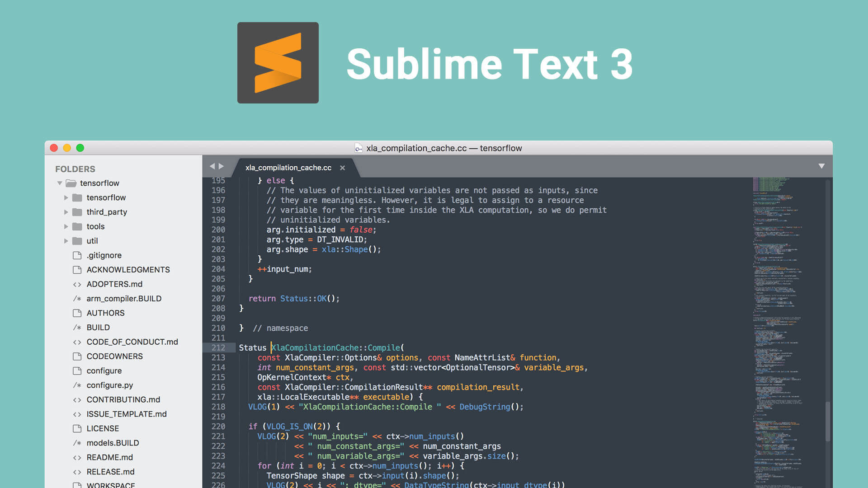
Task: Expand the third_party folder arrow
Action: pyautogui.click(x=66, y=212)
